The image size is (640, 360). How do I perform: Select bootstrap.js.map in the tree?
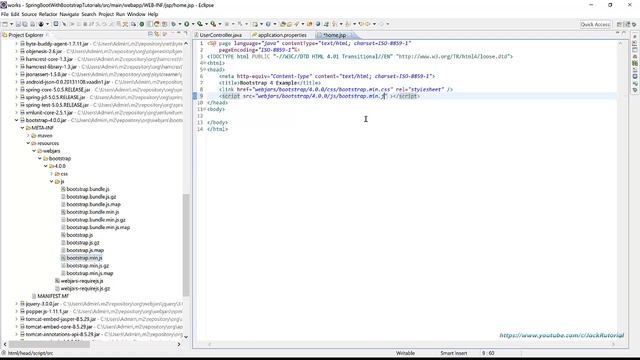[85, 250]
